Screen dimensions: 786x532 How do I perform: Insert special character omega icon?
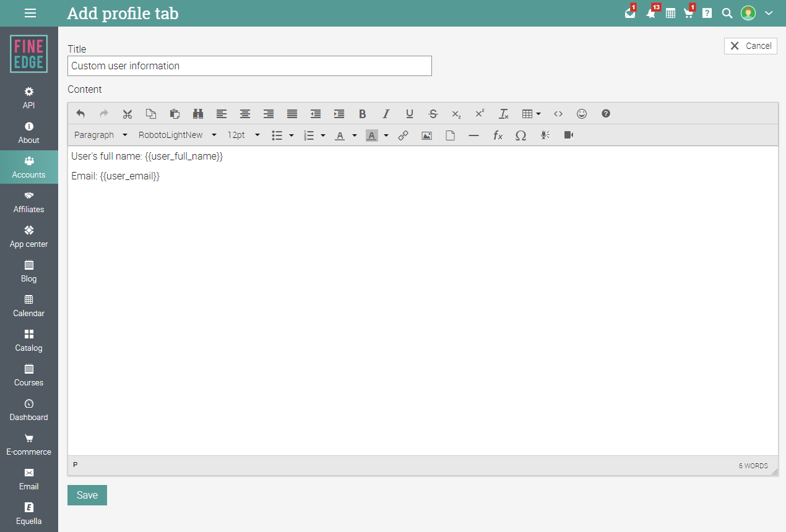tap(521, 135)
